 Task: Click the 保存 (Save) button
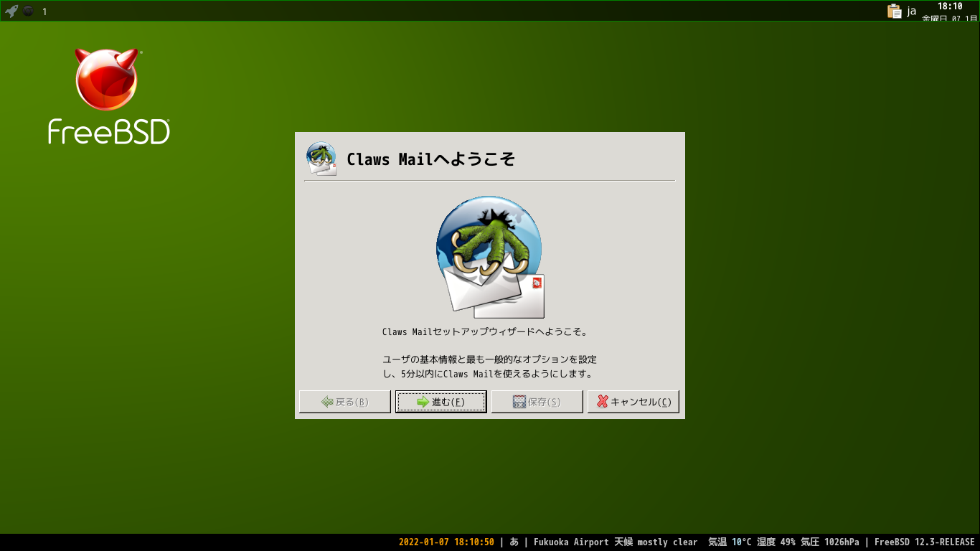[x=537, y=402]
